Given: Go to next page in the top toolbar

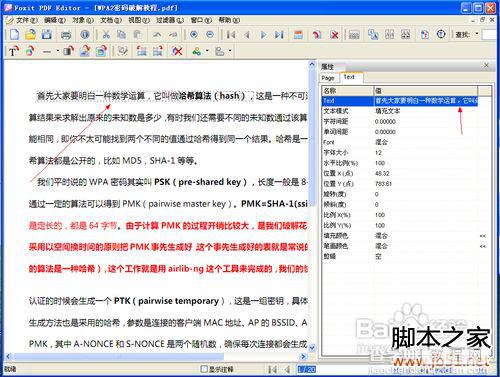Looking at the screenshot, I should [263, 34].
